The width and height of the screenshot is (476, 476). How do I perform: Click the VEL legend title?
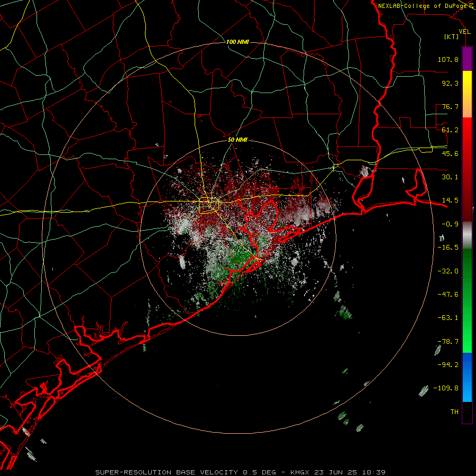pyautogui.click(x=465, y=31)
